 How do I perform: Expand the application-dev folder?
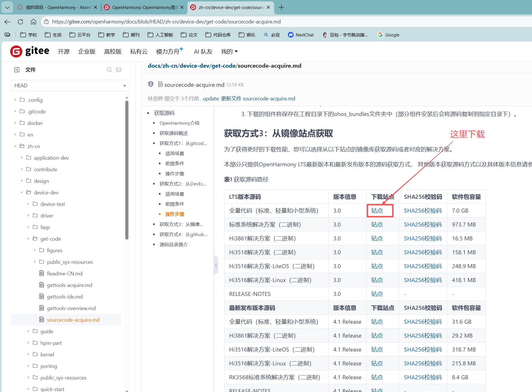22,158
